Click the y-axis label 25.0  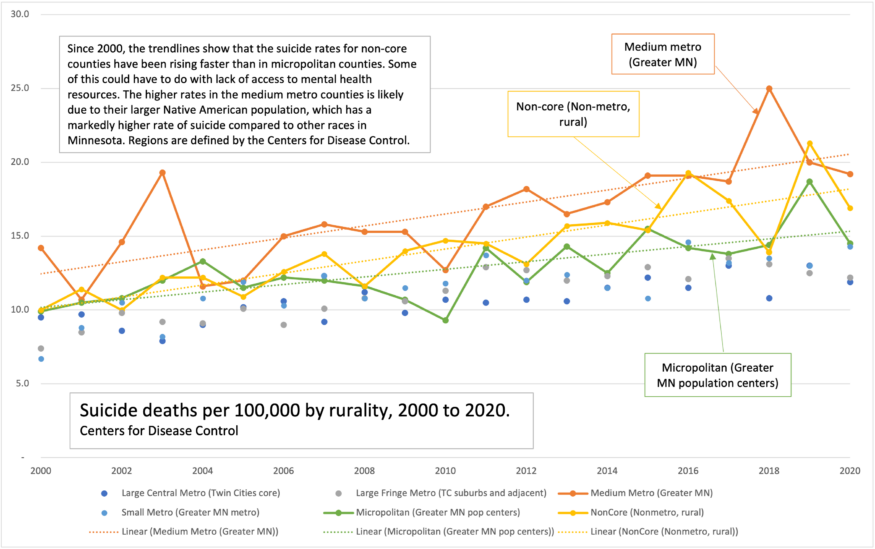pos(20,88)
